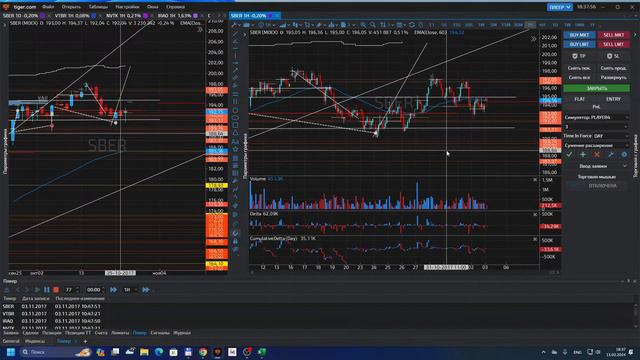Click the step-forward icon after 1H dropdown

point(146,289)
